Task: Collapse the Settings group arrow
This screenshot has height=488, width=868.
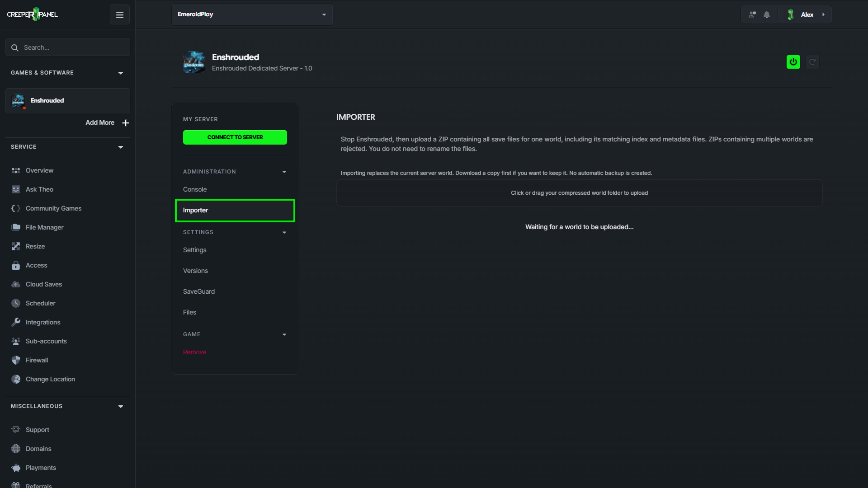Action: 284,232
